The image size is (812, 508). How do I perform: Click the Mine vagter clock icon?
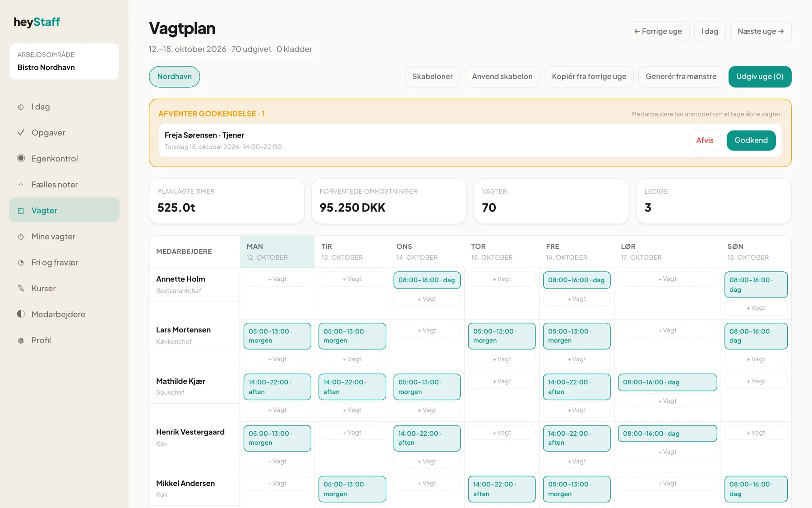[21, 237]
